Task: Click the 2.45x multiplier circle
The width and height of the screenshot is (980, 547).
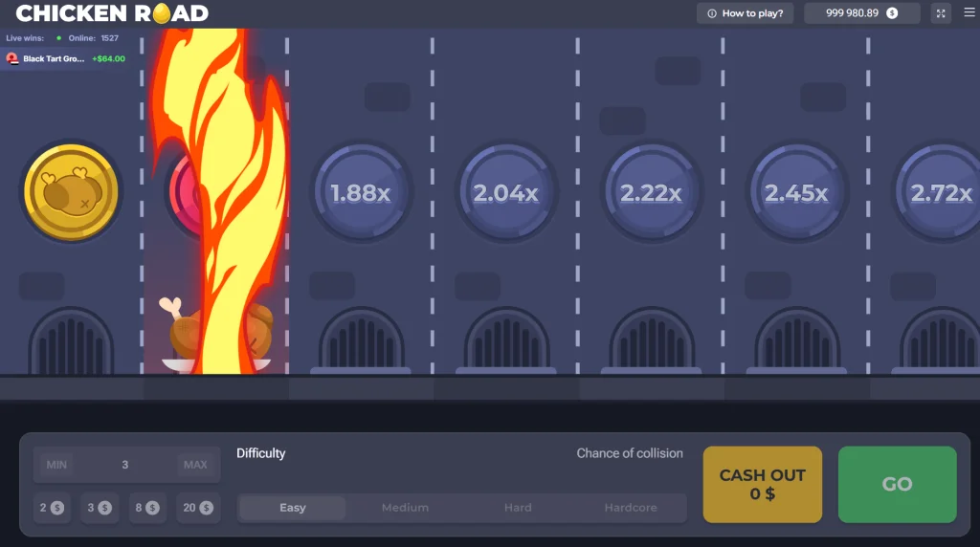Action: click(796, 192)
